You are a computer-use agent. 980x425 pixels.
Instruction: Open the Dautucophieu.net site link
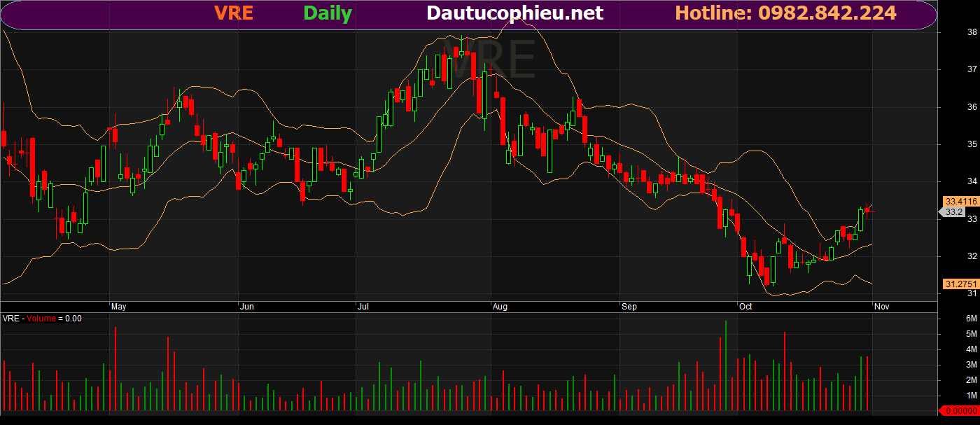tap(514, 13)
